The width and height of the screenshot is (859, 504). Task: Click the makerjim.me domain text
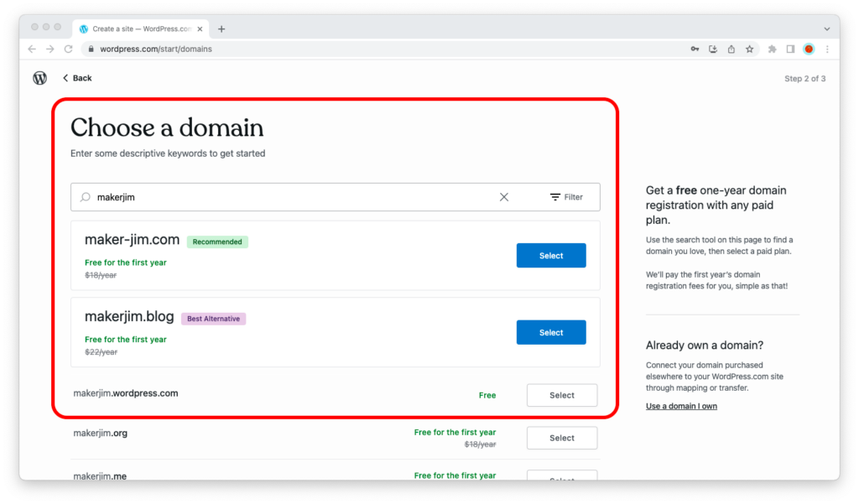point(100,476)
